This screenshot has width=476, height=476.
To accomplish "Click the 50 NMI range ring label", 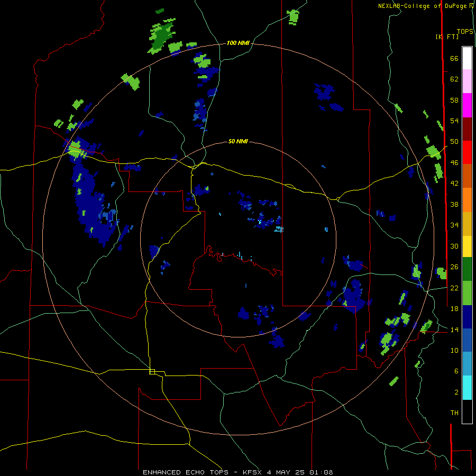I will click(238, 141).
